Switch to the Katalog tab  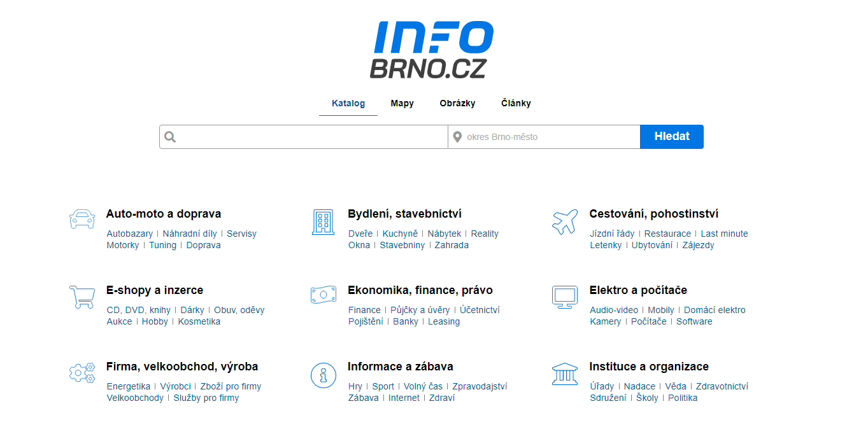(x=348, y=103)
